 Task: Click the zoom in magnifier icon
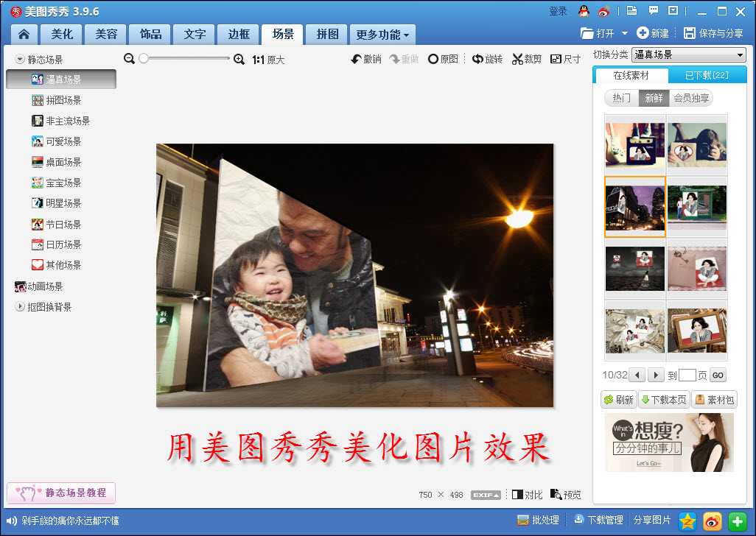[239, 59]
